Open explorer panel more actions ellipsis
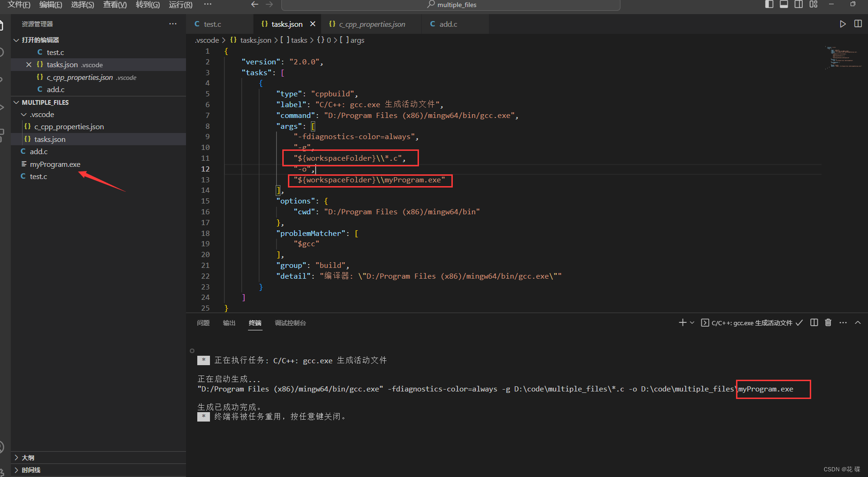Image resolution: width=868 pixels, height=477 pixels. [x=173, y=24]
